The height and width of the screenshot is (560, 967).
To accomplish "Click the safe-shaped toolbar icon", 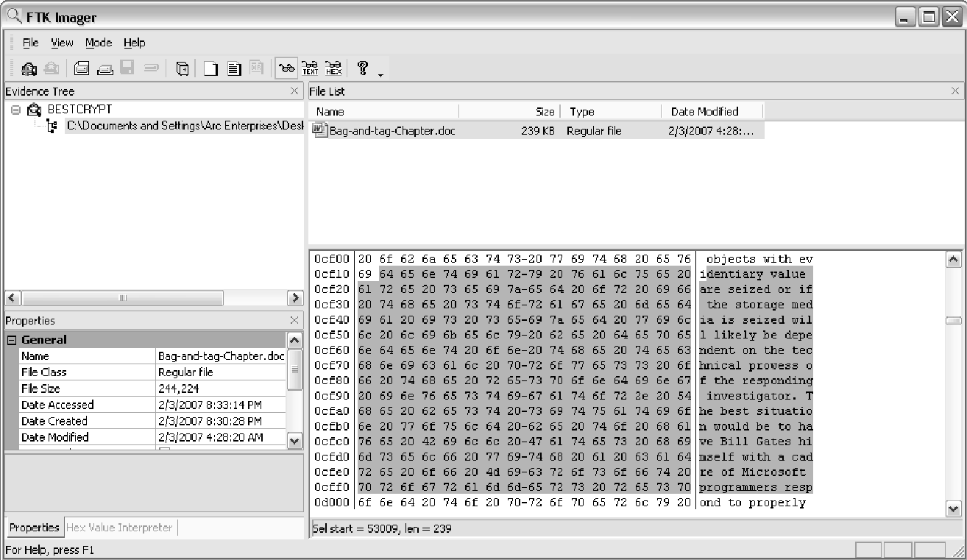I will (183, 68).
